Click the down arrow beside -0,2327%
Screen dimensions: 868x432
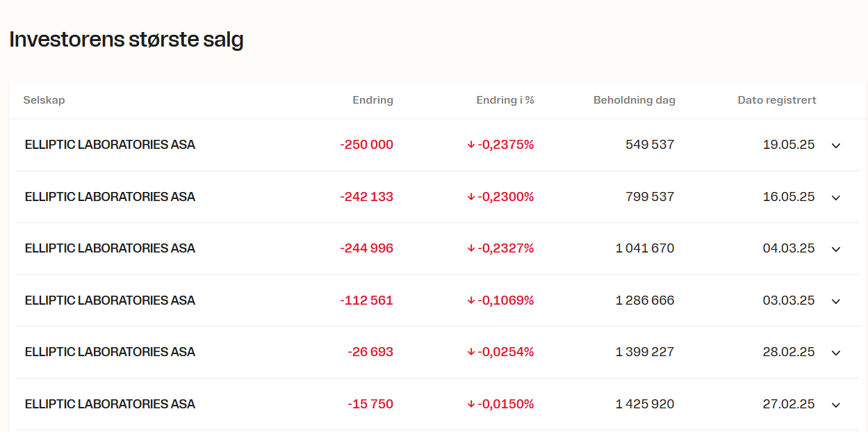click(471, 248)
